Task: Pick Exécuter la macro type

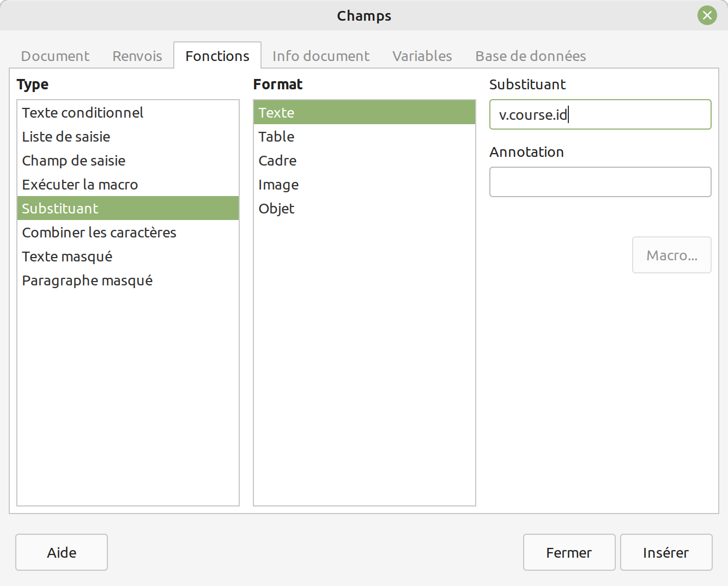Action: click(x=80, y=185)
